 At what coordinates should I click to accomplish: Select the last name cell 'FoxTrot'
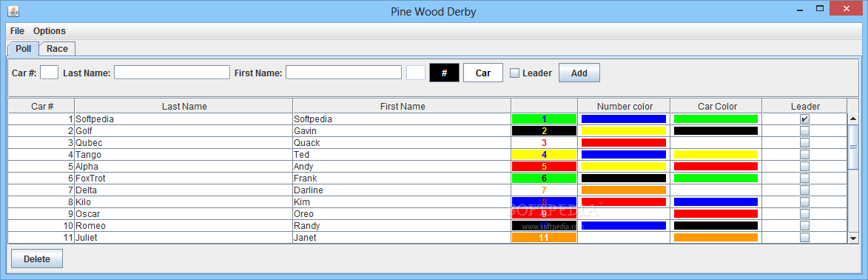pyautogui.click(x=184, y=178)
